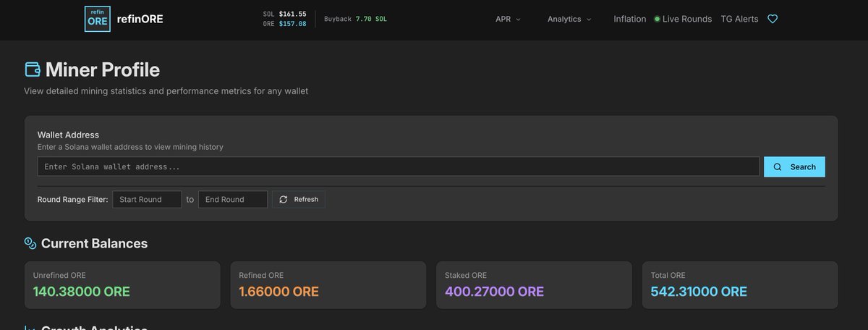Open the Inflation page
The image size is (868, 330).
point(630,19)
